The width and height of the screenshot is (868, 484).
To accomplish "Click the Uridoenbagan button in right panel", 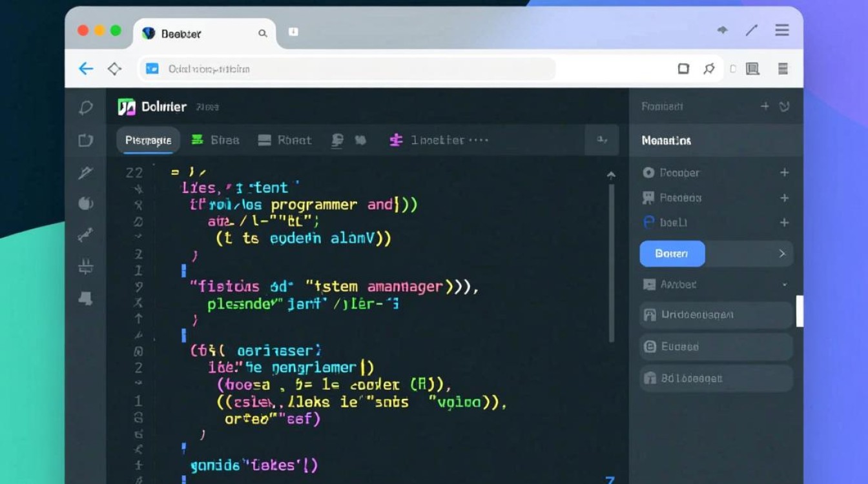I will (716, 315).
